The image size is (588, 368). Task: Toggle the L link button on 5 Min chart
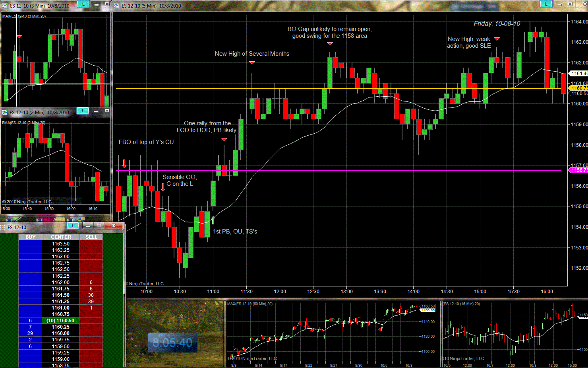(546, 4)
